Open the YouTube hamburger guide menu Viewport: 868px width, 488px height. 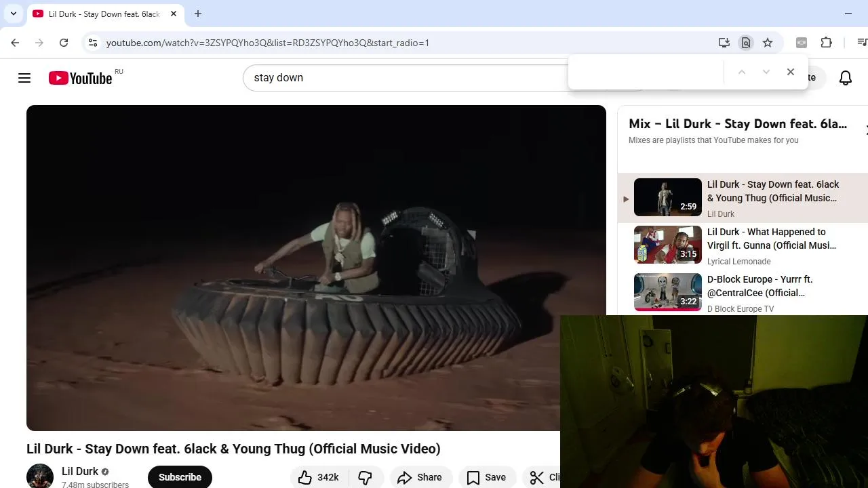[24, 78]
